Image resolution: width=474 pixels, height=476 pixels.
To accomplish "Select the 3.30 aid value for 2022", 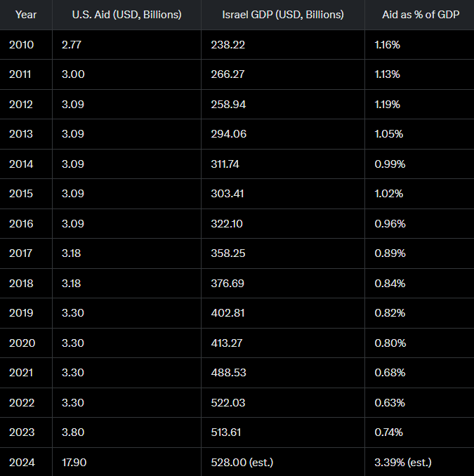I will click(72, 402).
